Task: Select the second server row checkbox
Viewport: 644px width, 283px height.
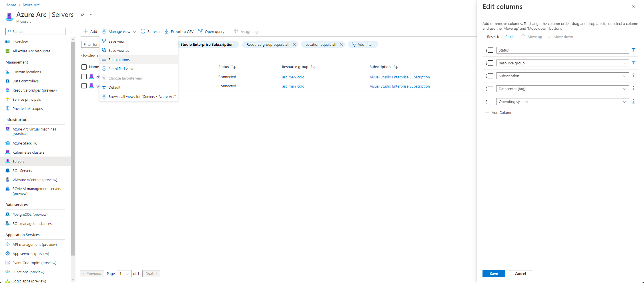Action: pyautogui.click(x=84, y=86)
